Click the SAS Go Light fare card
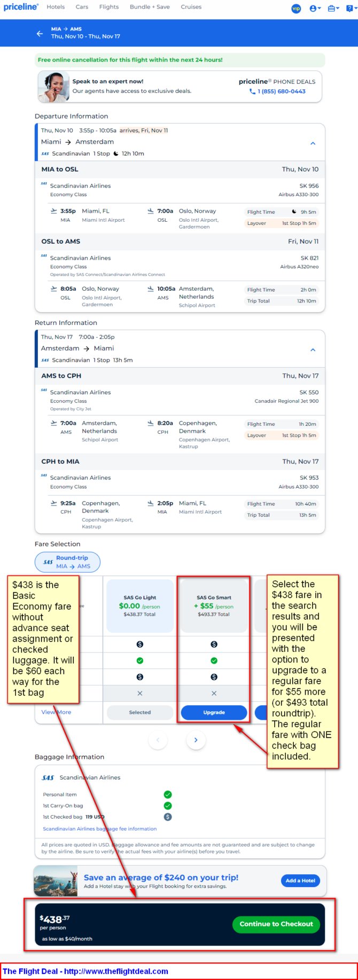The height and width of the screenshot is (980, 358). pos(140,605)
